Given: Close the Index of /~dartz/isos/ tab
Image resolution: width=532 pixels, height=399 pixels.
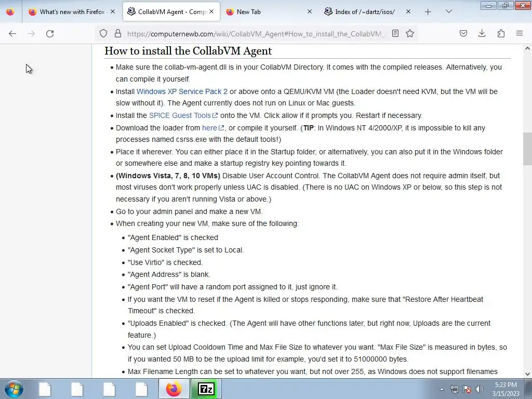Looking at the screenshot, I should click(x=408, y=11).
